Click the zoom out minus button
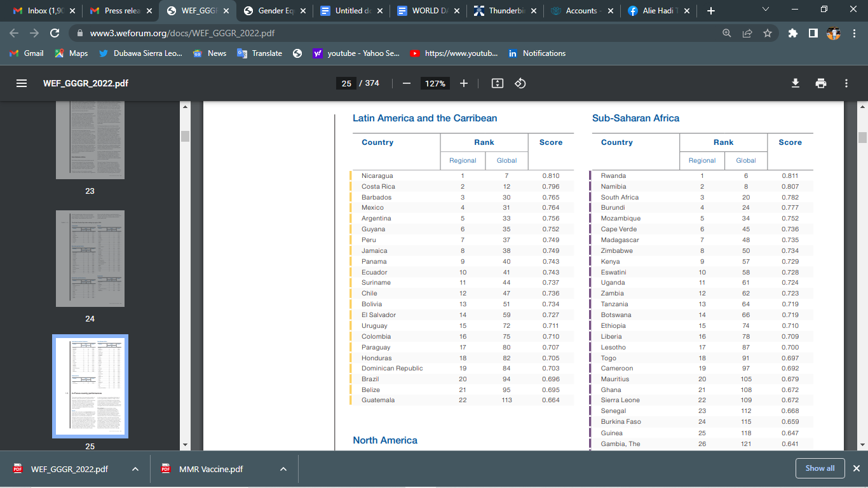Viewport: 868px width, 488px height. click(x=407, y=83)
